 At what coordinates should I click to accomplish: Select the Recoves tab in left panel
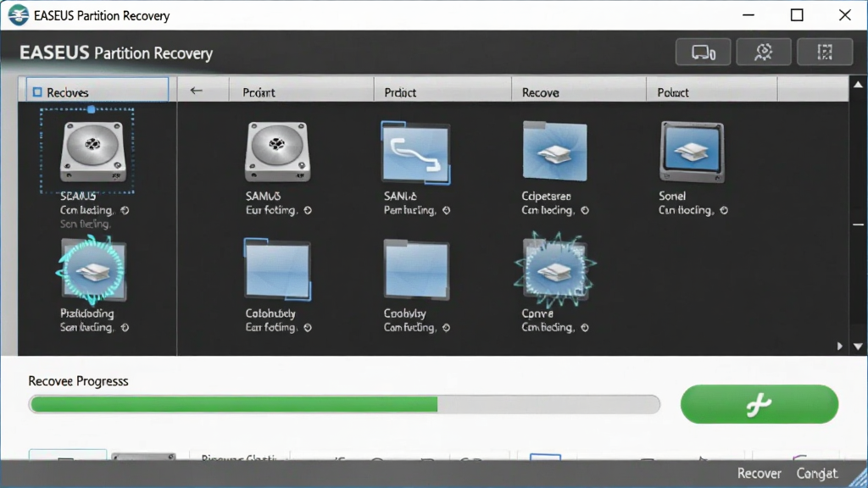[97, 90]
